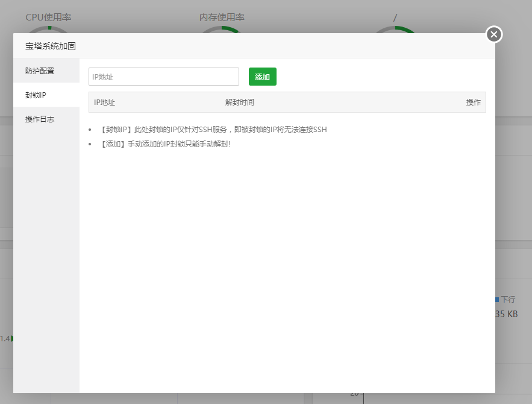Close the 宝塔系统加固 dialog
Screen dimensions: 532x404
coord(493,34)
